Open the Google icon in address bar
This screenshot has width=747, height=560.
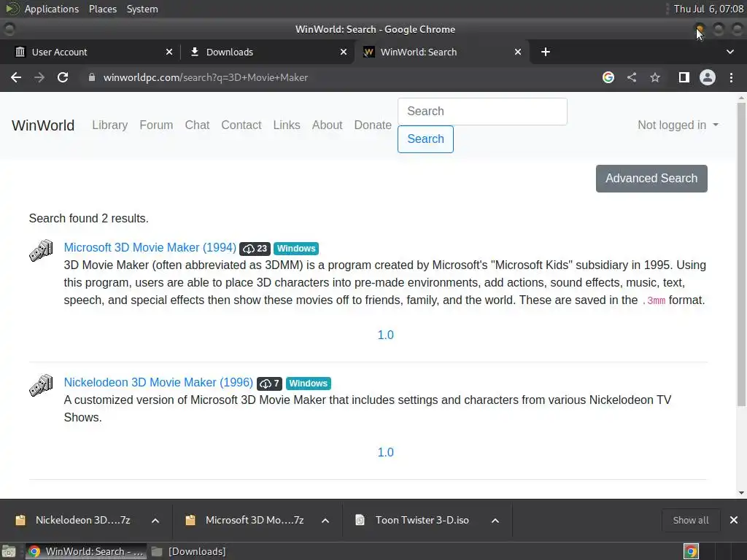pyautogui.click(x=608, y=77)
